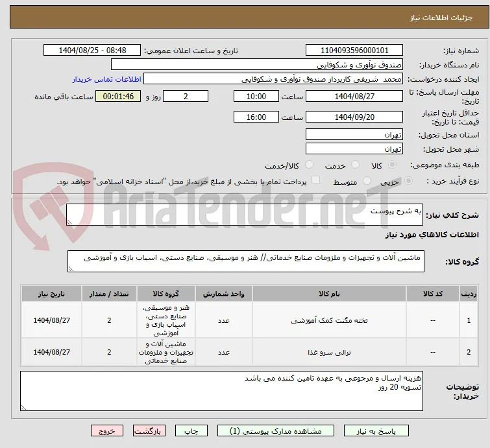This screenshot has height=448, width=490.
Task: Click the تاریخ نیاز column header
Action: point(51,294)
